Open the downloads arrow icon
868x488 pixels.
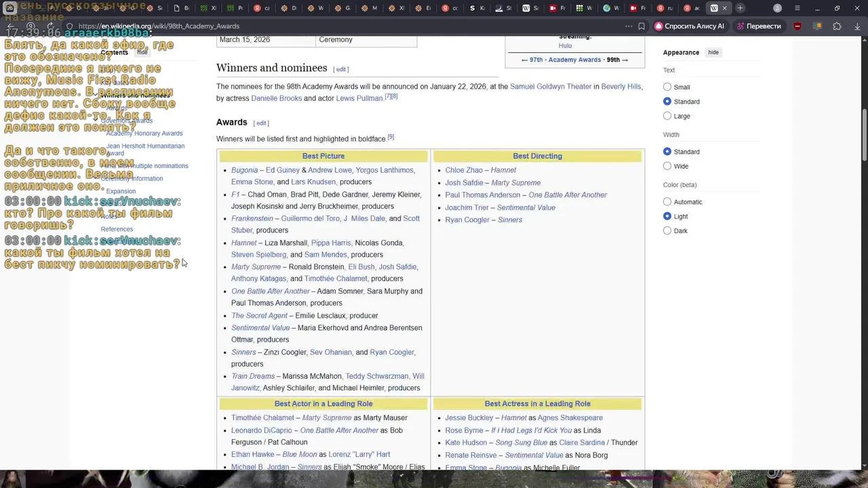(x=857, y=26)
